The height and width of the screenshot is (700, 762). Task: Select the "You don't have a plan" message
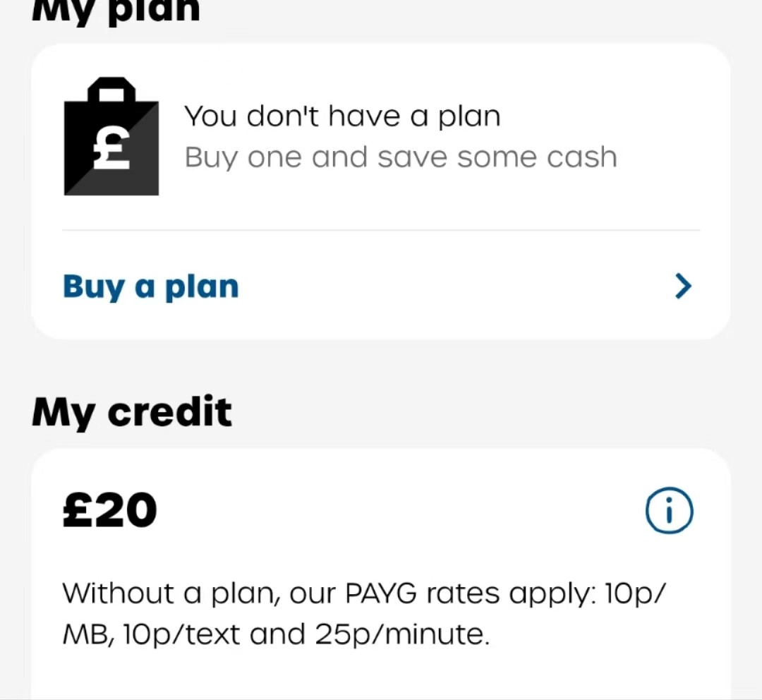(342, 116)
